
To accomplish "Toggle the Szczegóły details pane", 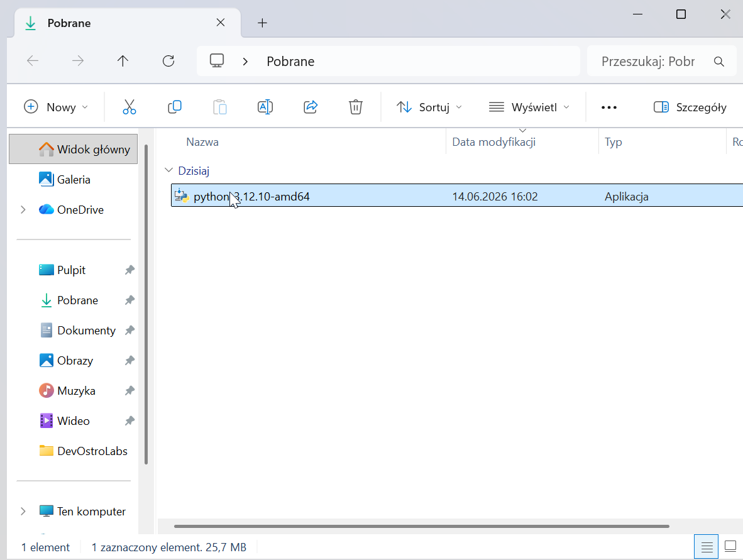I will coord(690,107).
